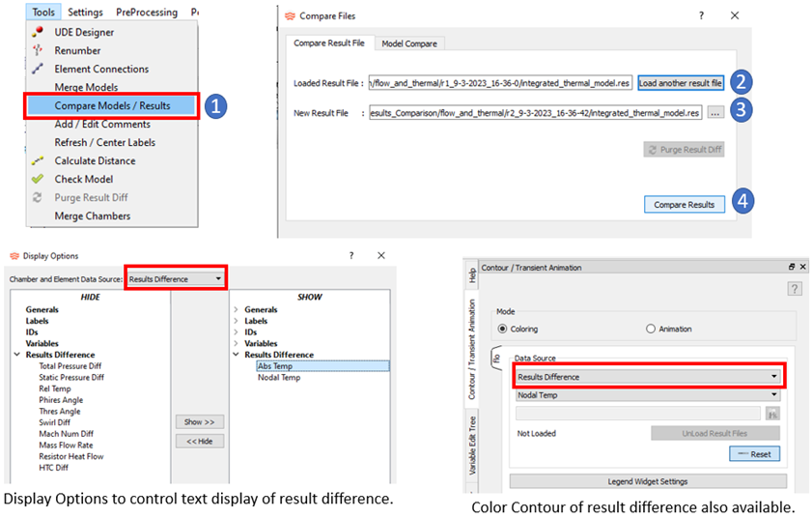Viewport: 812px width, 518px height.
Task: Select Abs Temp in the SHOW list
Action: point(275,366)
